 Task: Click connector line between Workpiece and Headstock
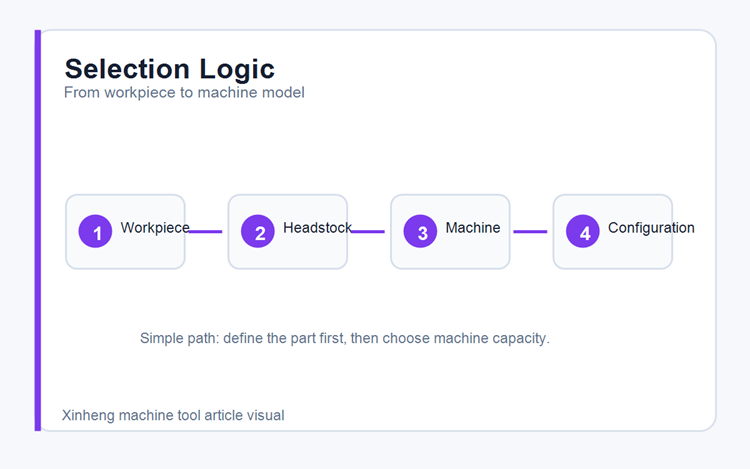206,231
